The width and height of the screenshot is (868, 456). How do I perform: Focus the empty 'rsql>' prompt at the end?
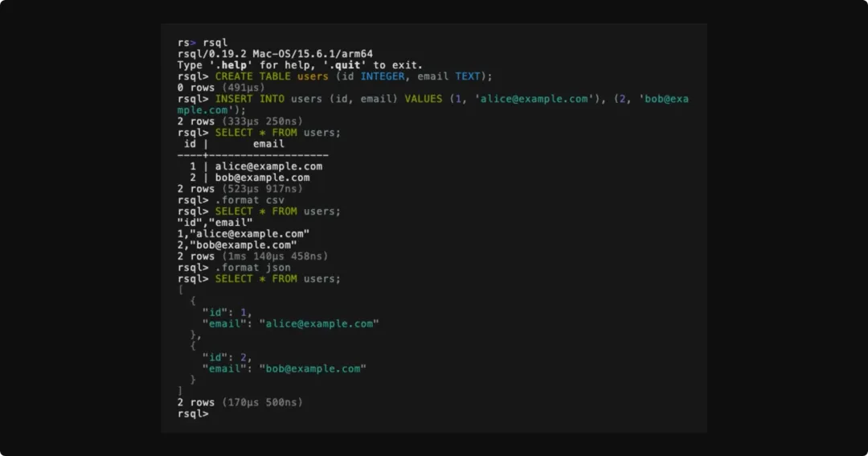[193, 414]
